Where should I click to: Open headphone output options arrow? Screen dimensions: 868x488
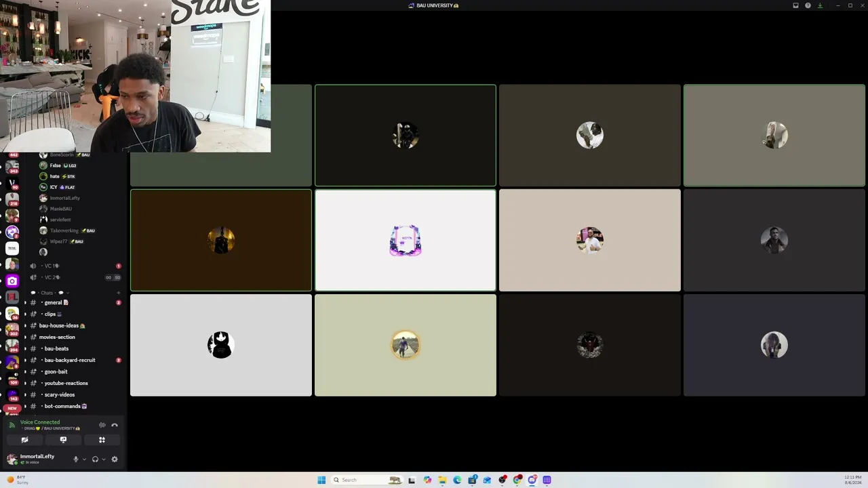[104, 459]
